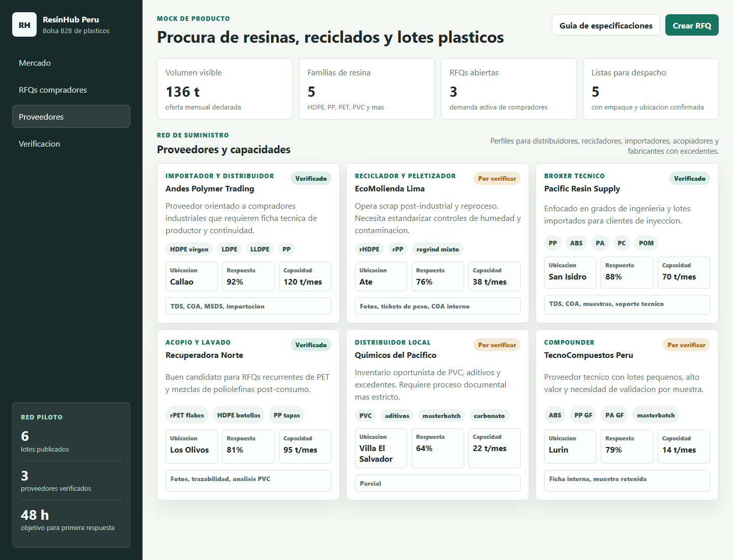The height and width of the screenshot is (560, 733).
Task: Select the PC material tag
Action: (622, 243)
